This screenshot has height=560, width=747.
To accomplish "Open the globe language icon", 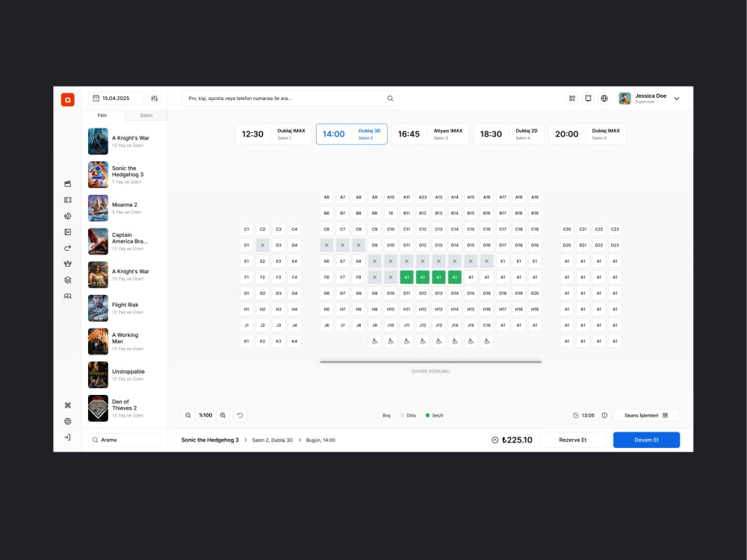I will point(604,98).
